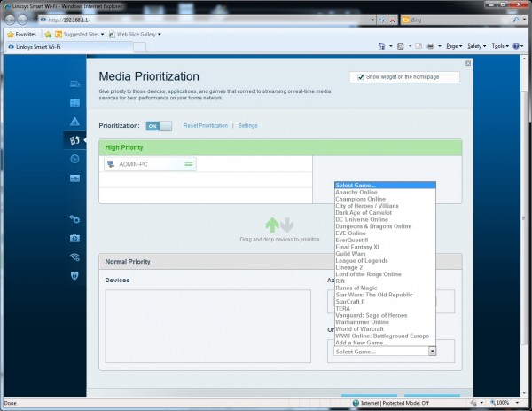Select Media Prioritization sidebar icon
Screen dimensions: 532x411
pos(75,140)
